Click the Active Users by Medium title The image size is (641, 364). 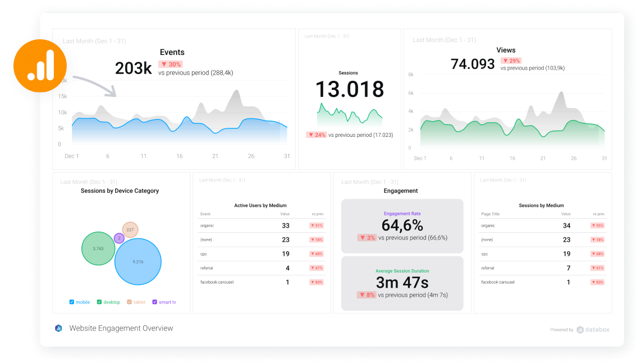260,205
